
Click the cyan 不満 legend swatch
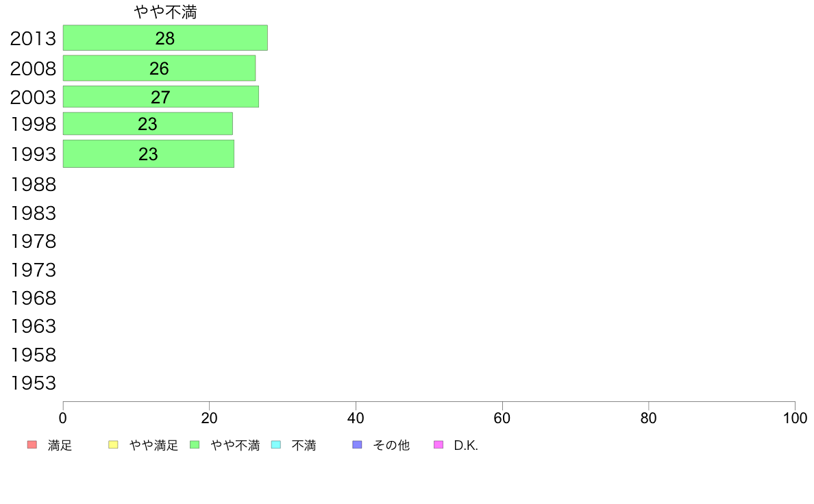[276, 445]
